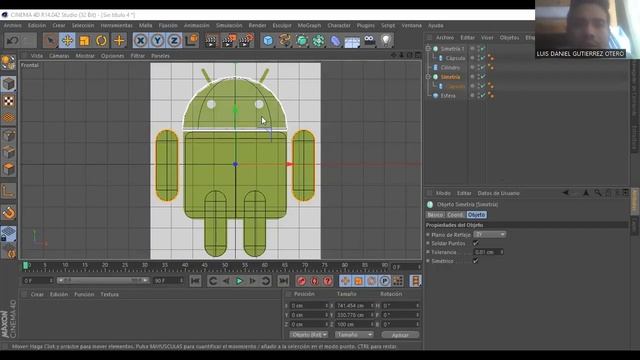Image resolution: width=640 pixels, height=360 pixels.
Task: Click the record keyframe button
Action: (302, 281)
